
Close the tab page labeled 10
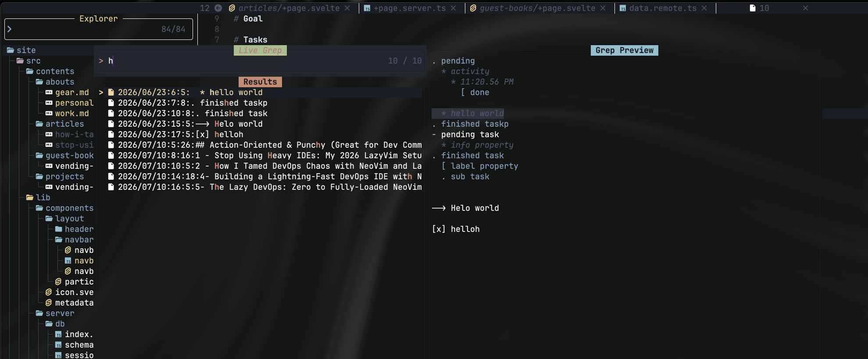coord(805,8)
